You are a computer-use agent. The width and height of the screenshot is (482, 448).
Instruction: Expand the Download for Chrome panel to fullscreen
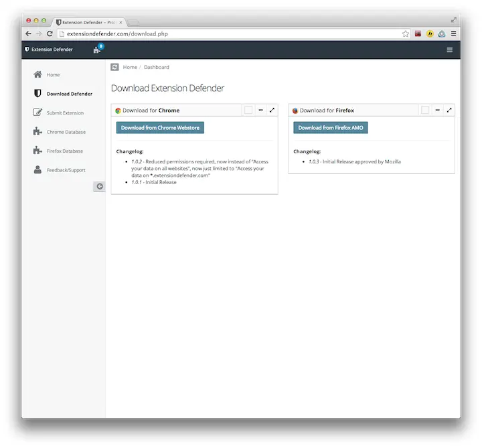272,110
